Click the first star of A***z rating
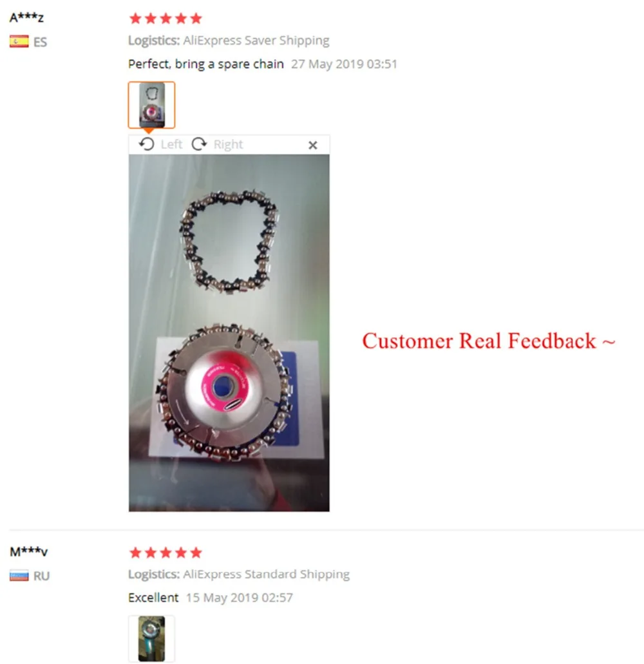This screenshot has width=644, height=664. tap(135, 18)
